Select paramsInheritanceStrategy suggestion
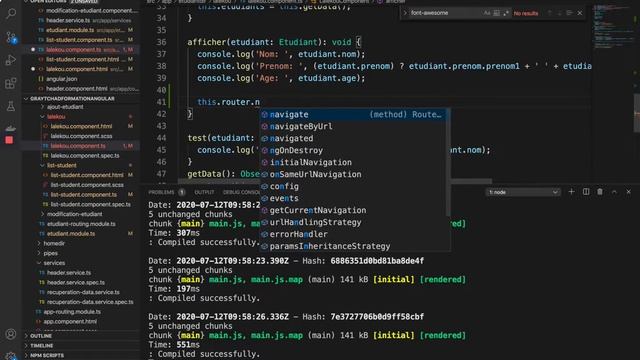Viewport: 640px width, 360px height. pos(353,246)
